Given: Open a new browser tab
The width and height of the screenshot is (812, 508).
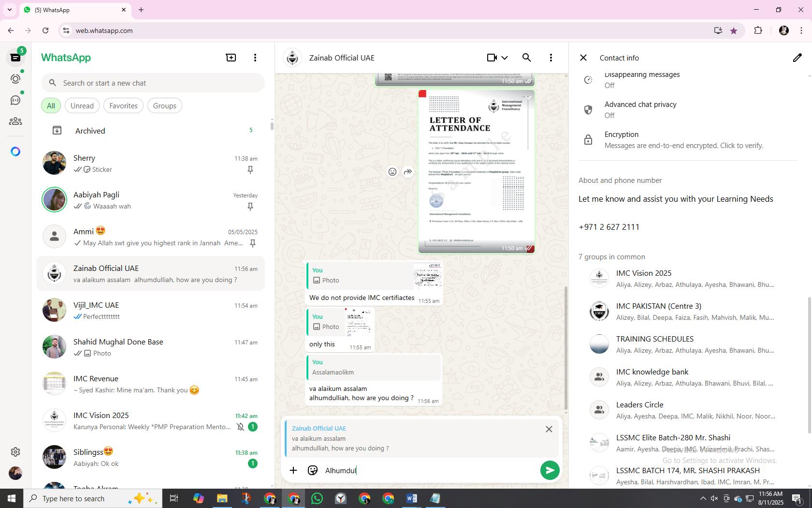Looking at the screenshot, I should point(141,10).
